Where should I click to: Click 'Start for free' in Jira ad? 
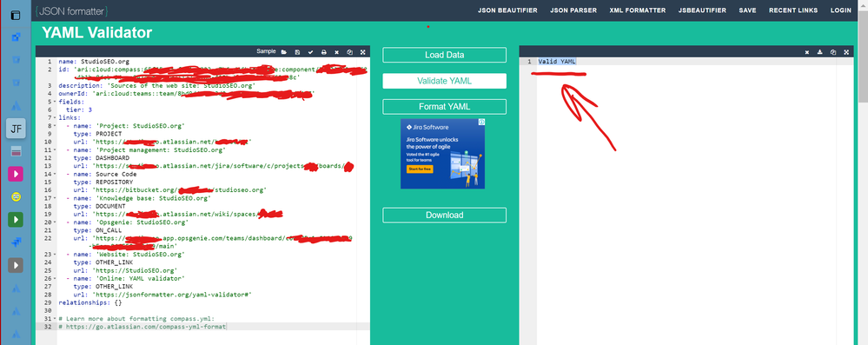pos(421,169)
